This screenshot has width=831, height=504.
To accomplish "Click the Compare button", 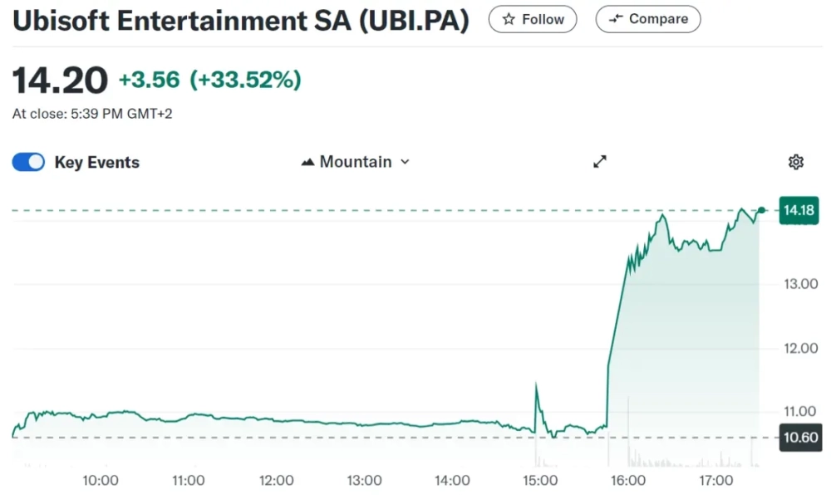I will coord(648,19).
